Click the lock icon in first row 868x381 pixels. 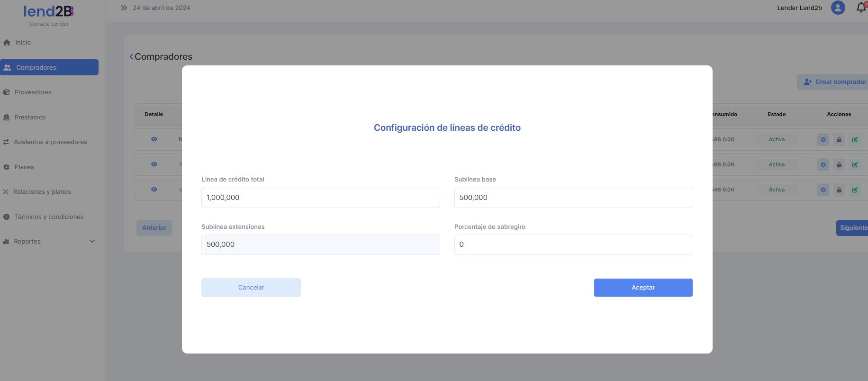(839, 140)
